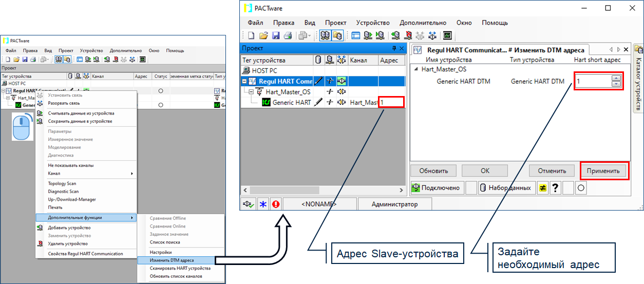644x284 pixels.
Task: Toggle the Project view button in toolbar
Action: [325, 35]
